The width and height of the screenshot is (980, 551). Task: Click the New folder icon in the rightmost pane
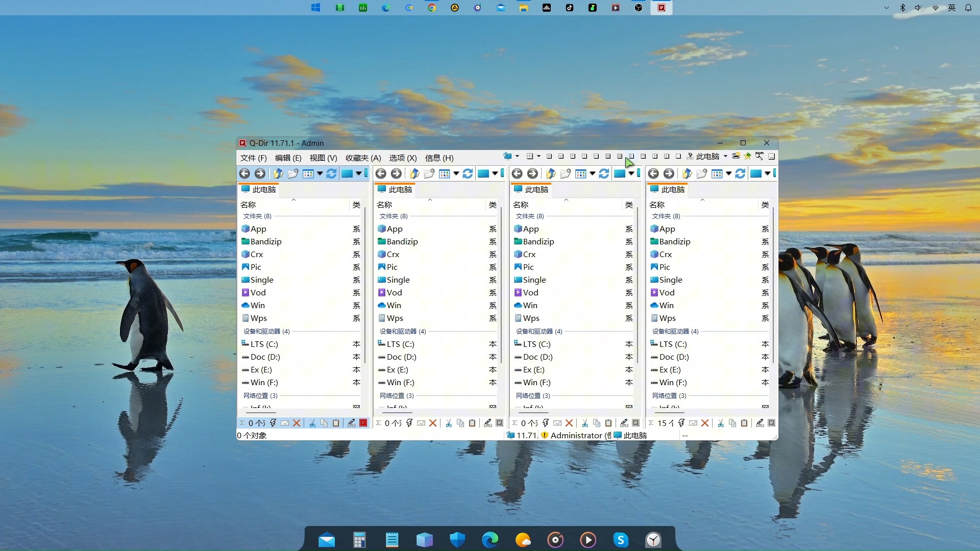tap(702, 173)
